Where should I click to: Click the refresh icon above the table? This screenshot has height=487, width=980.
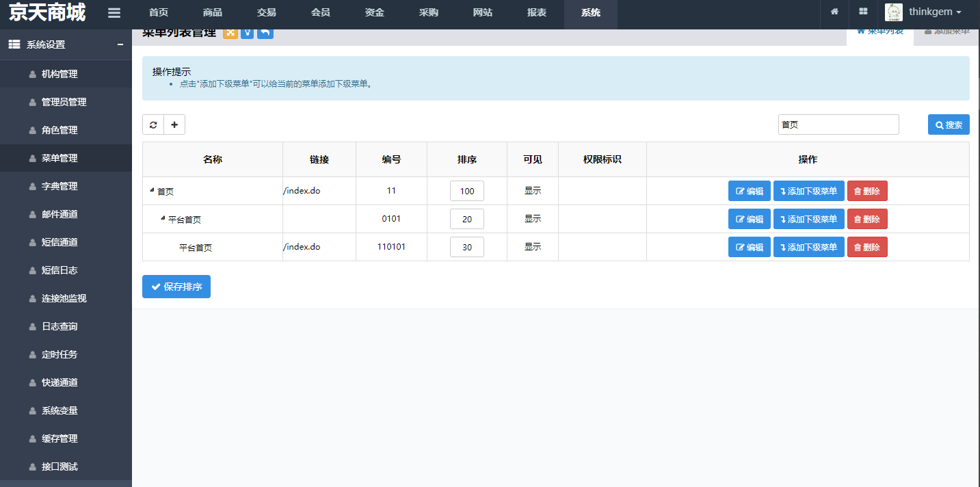[x=153, y=124]
